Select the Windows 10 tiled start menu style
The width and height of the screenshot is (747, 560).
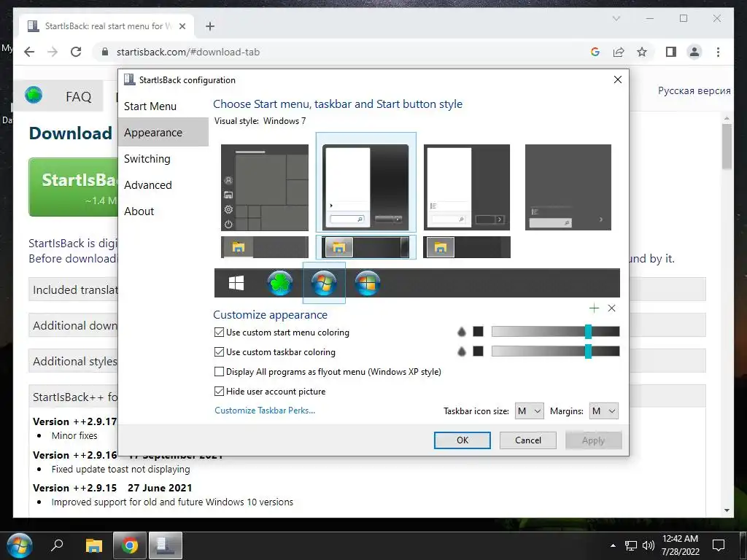[264, 187]
